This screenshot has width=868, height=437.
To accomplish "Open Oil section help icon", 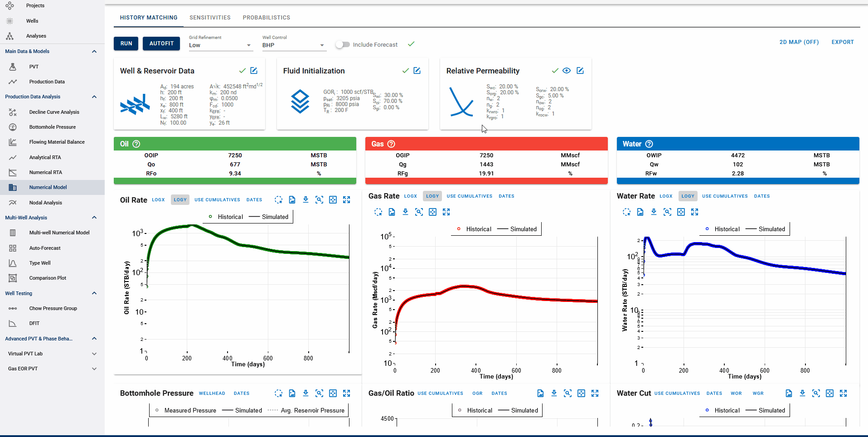I will point(136,144).
